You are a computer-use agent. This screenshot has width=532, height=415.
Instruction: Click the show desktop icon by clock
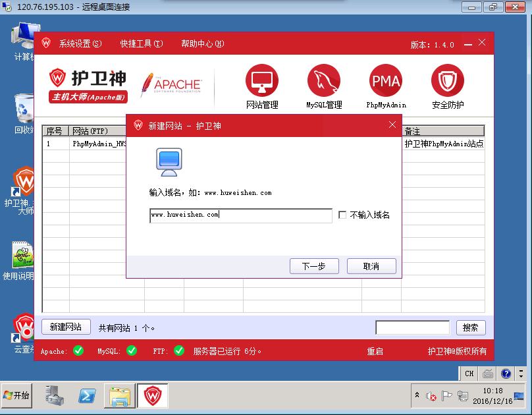(519, 396)
